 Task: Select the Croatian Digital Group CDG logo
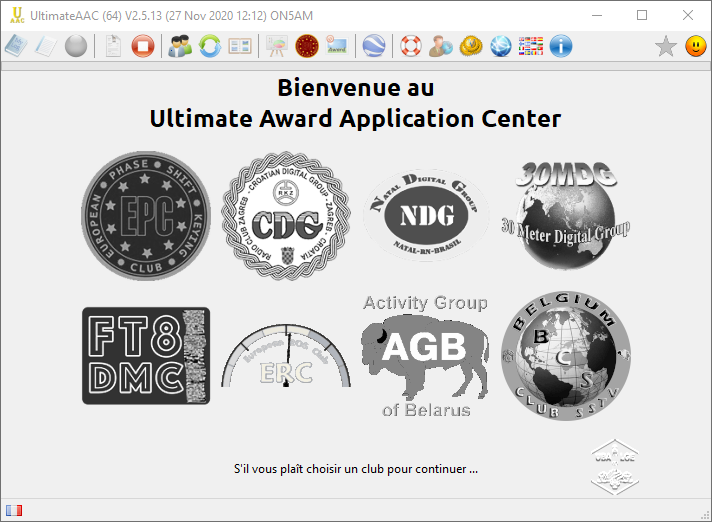tap(286, 216)
